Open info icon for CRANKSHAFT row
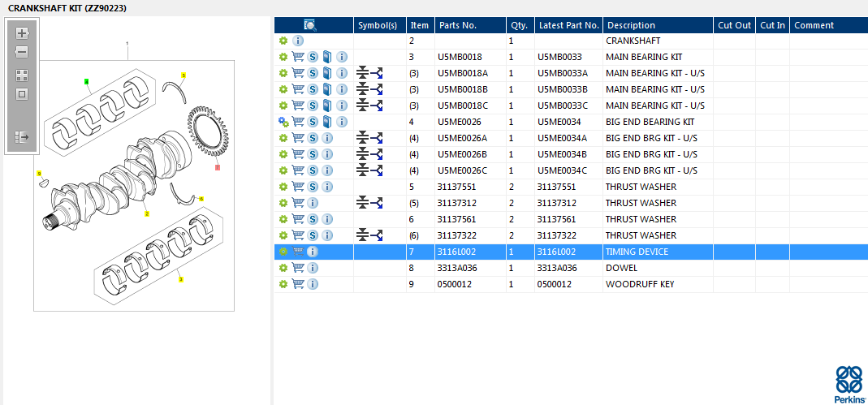Viewport: 868px width, 405px height. pos(298,41)
